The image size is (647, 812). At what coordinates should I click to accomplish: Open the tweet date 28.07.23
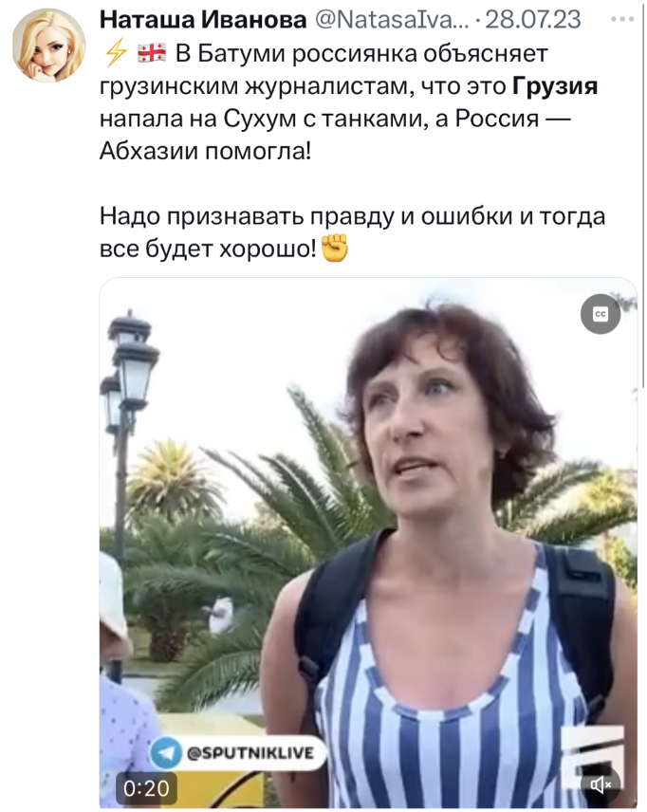(533, 20)
